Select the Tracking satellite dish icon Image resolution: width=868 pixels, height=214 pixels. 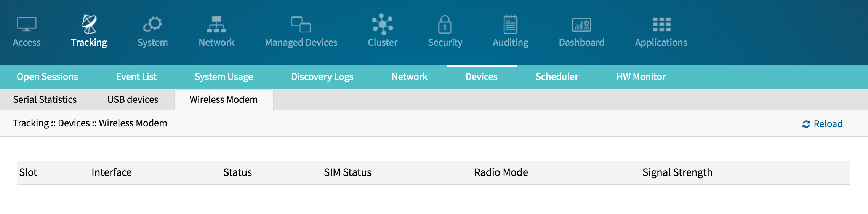click(89, 24)
